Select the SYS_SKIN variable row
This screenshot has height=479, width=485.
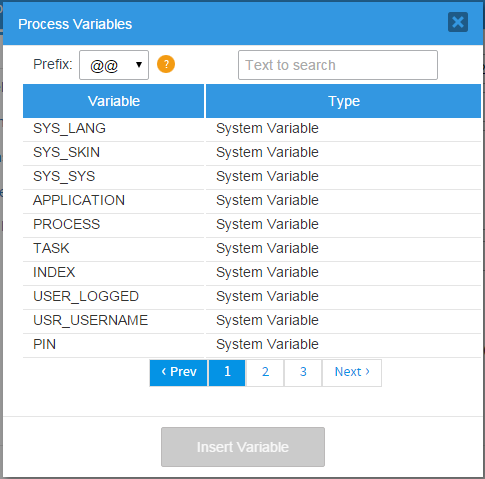(252, 153)
